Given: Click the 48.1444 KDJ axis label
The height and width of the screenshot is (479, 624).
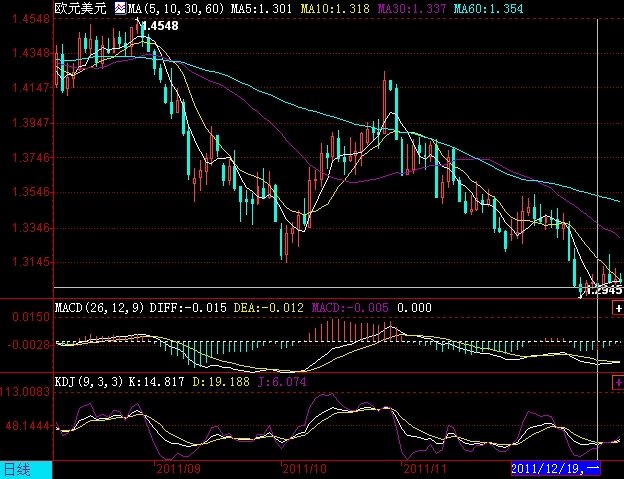Looking at the screenshot, I should tap(28, 426).
